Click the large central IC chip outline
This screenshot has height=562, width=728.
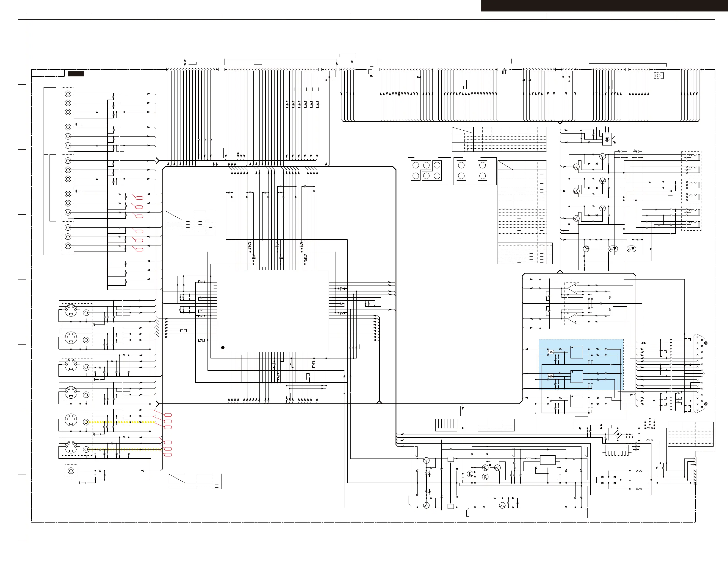(x=273, y=311)
